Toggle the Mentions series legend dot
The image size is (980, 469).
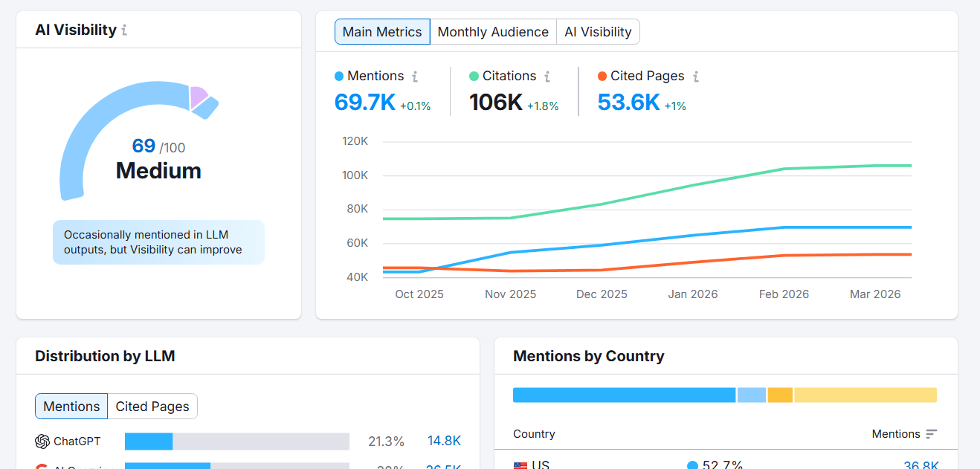tap(339, 77)
